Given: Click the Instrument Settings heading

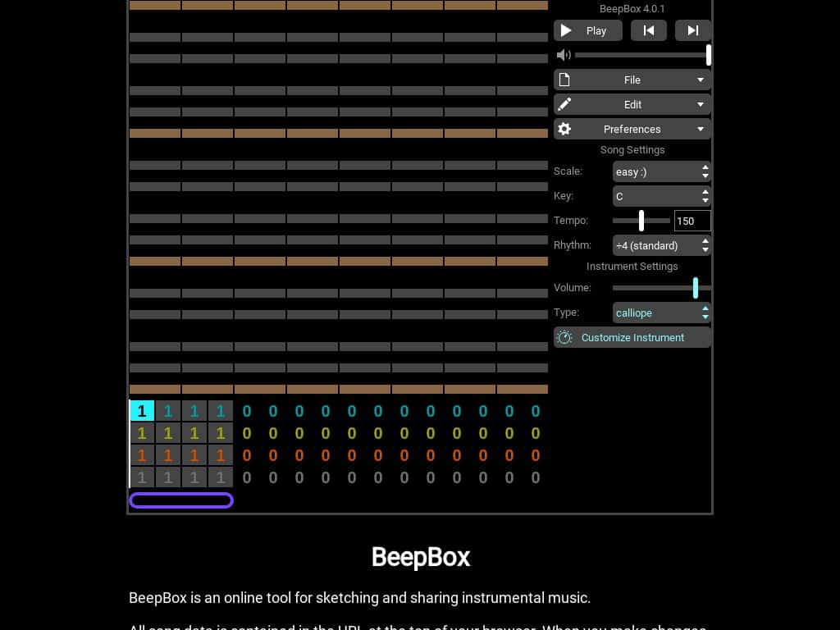Looking at the screenshot, I should [632, 267].
